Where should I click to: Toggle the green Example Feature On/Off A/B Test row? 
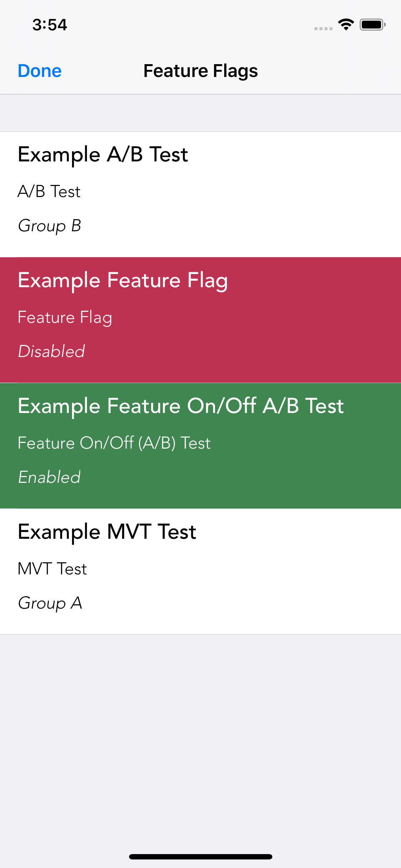point(200,446)
